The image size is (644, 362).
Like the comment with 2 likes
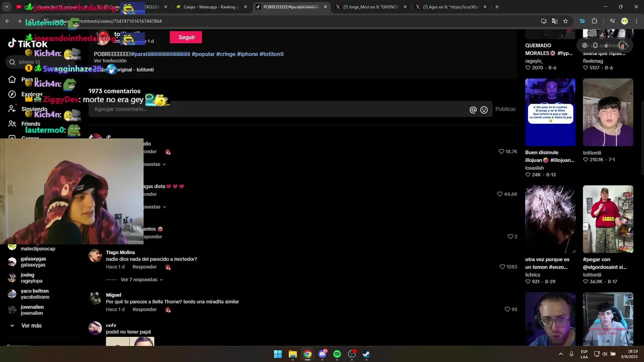510,237
